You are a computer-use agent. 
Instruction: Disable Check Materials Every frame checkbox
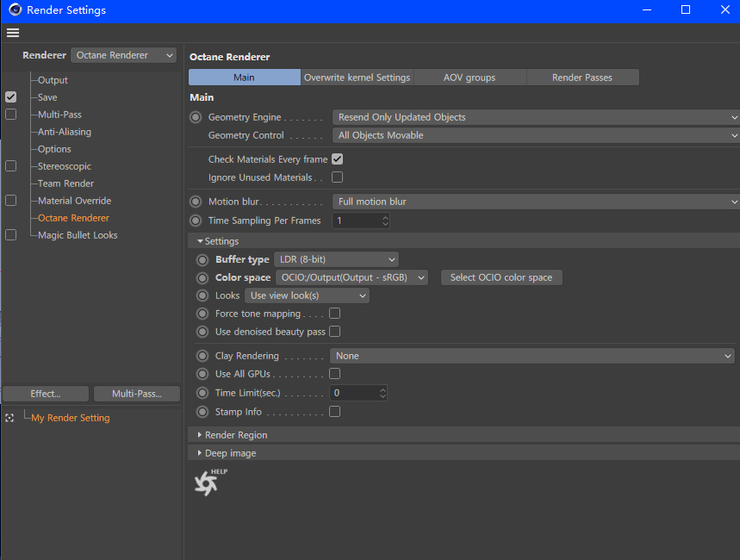[x=337, y=159]
